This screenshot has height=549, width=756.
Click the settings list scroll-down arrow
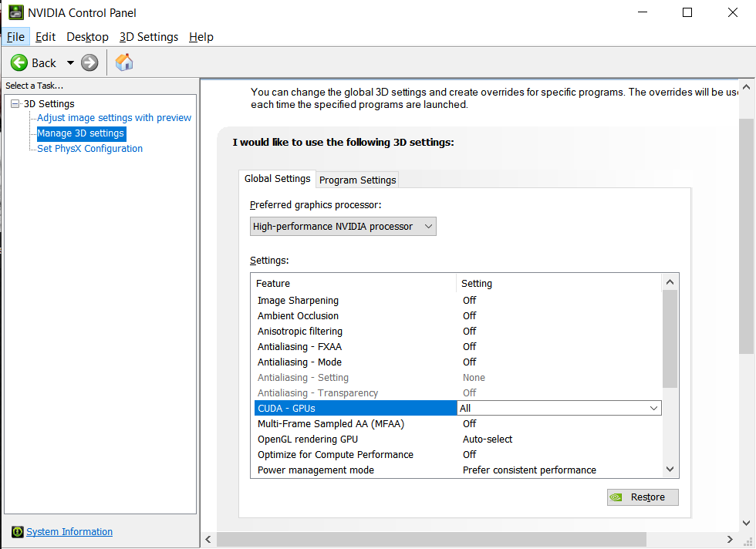point(670,469)
